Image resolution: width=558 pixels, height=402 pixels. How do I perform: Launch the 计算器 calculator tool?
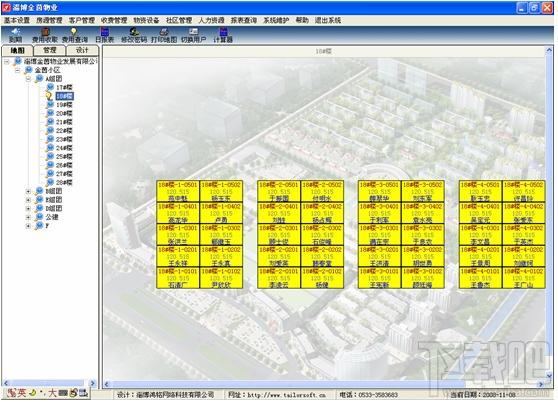[223, 36]
